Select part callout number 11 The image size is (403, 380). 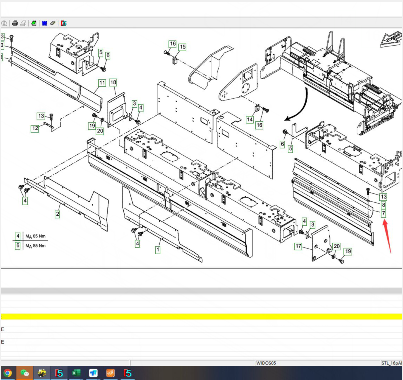point(102,83)
